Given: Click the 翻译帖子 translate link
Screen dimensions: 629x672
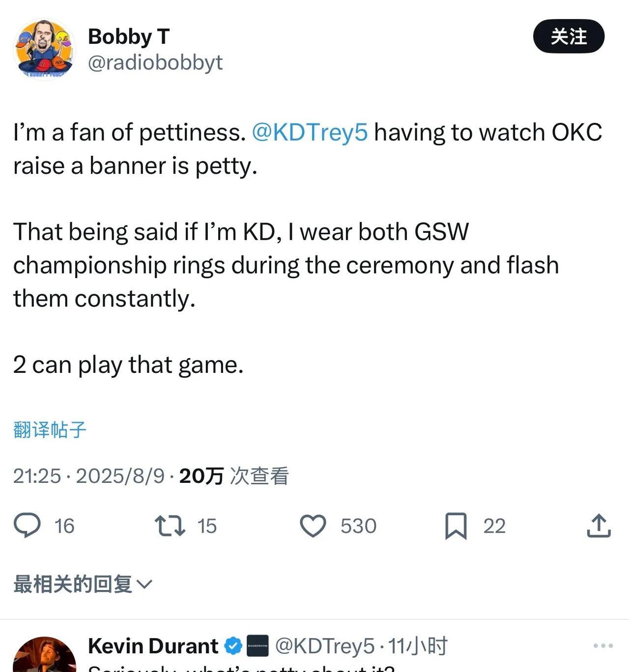Looking at the screenshot, I should pos(50,430).
